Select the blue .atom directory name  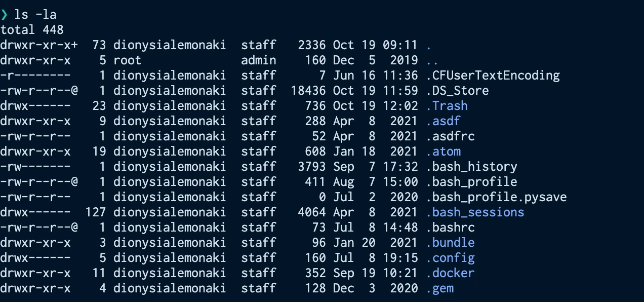coord(443,152)
